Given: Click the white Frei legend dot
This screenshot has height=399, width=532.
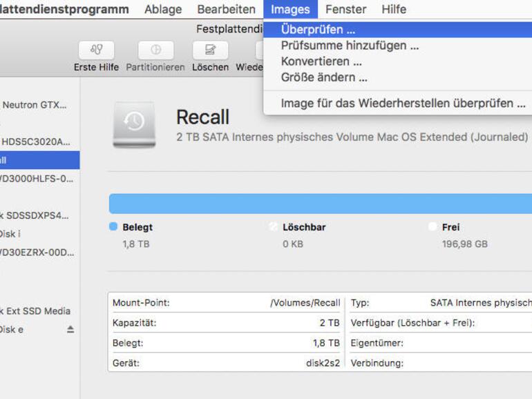Looking at the screenshot, I should click(433, 226).
